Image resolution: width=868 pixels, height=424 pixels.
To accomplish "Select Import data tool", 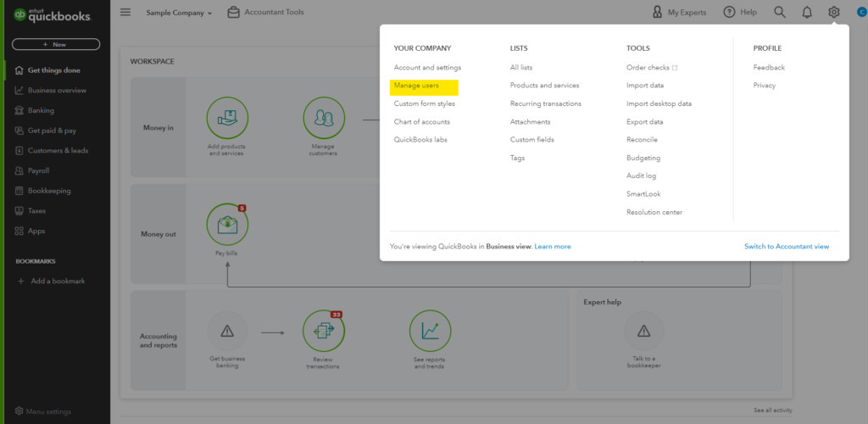I will [645, 86].
